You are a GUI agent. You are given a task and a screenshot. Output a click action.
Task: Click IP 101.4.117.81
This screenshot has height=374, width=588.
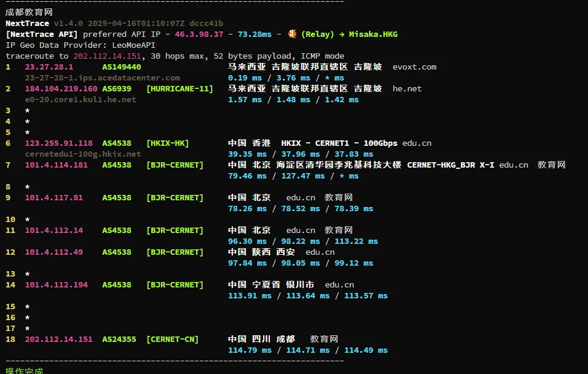54,197
